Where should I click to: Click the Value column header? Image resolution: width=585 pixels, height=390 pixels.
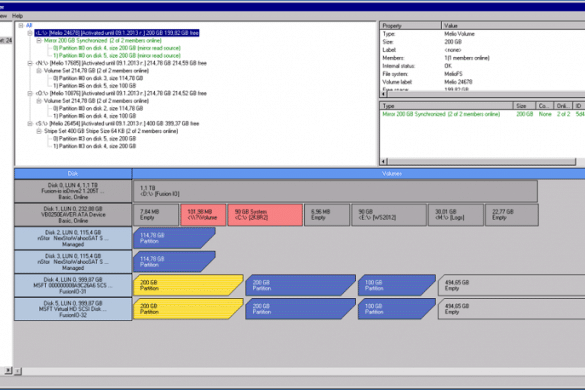pyautogui.click(x=513, y=25)
